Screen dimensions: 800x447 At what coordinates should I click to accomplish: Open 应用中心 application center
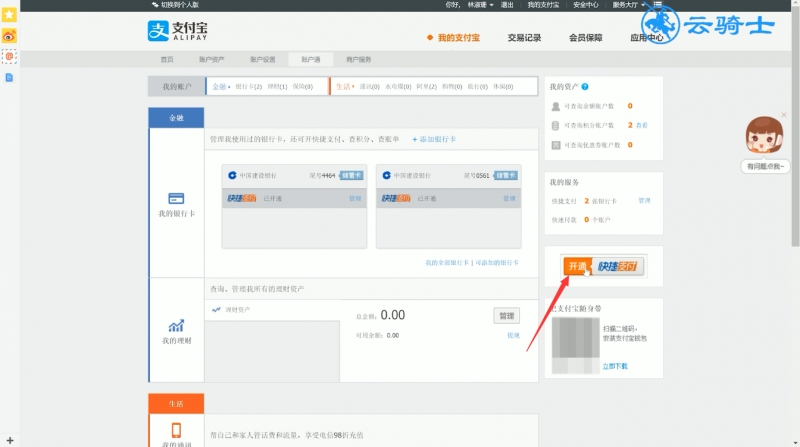[x=646, y=37]
